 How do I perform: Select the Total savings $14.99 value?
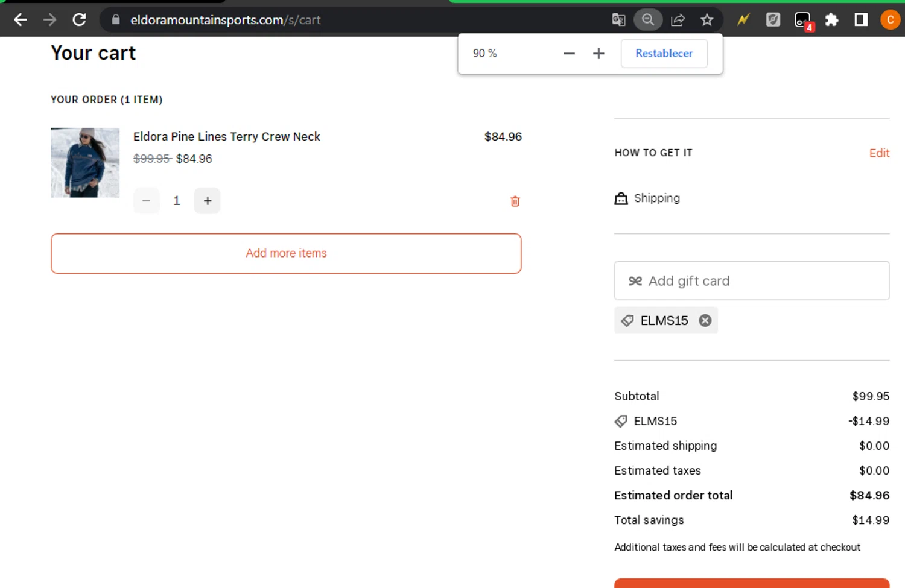(x=871, y=520)
